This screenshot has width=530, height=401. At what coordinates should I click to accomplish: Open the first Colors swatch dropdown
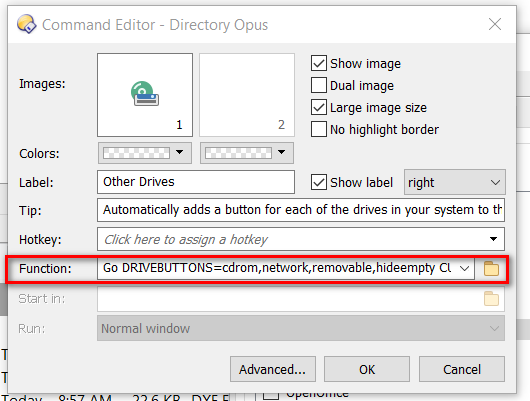tap(145, 153)
